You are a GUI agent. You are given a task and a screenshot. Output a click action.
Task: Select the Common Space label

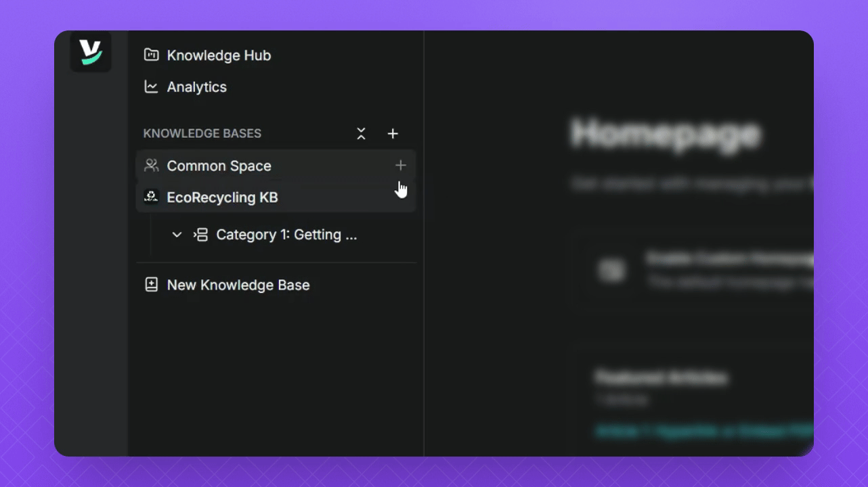pyautogui.click(x=219, y=166)
